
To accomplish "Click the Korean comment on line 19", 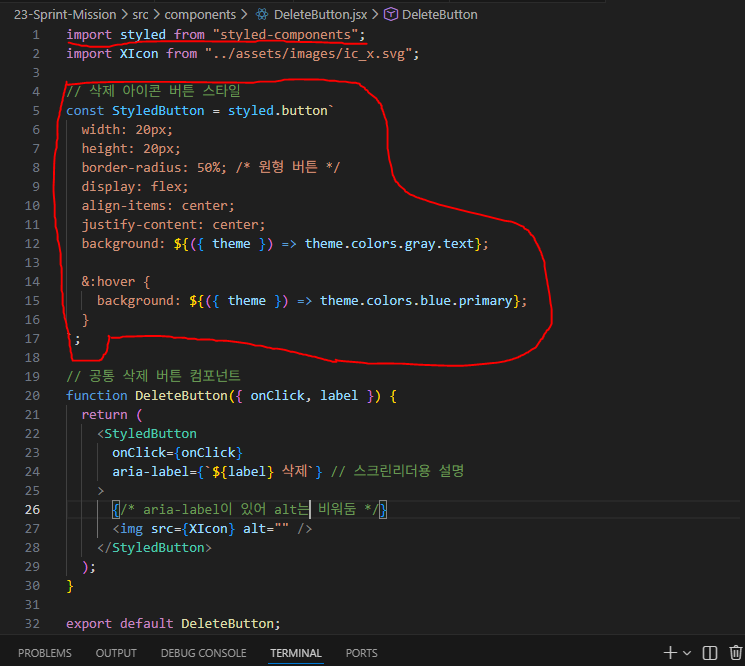I will tap(153, 376).
